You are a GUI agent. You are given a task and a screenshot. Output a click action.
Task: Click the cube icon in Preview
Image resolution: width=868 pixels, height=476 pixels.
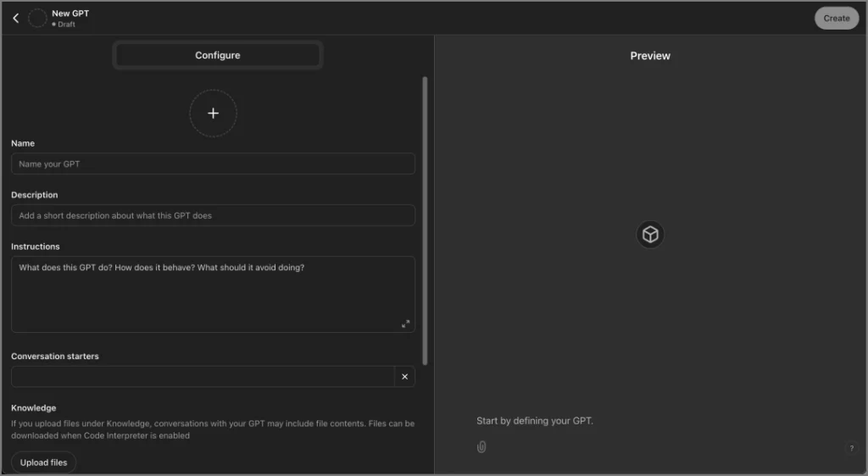(650, 235)
